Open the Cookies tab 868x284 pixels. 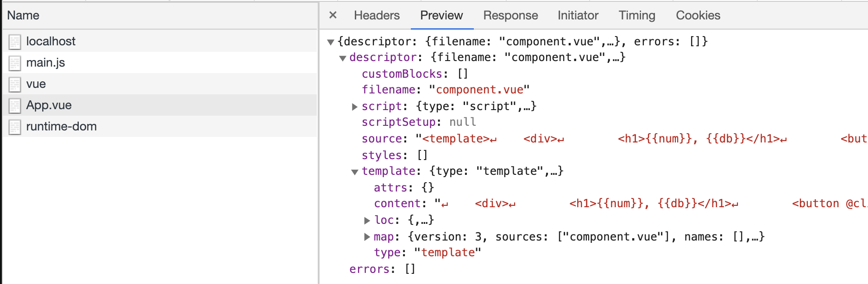click(698, 15)
